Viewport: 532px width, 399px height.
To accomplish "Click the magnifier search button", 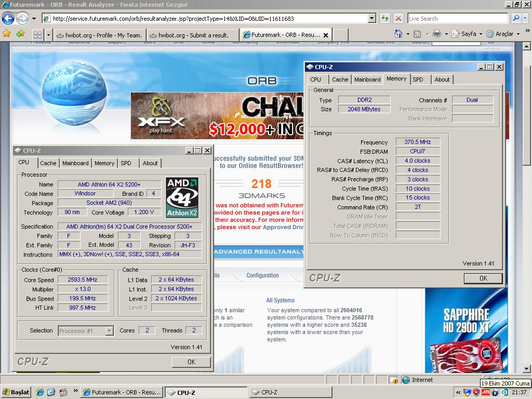I will 516,18.
